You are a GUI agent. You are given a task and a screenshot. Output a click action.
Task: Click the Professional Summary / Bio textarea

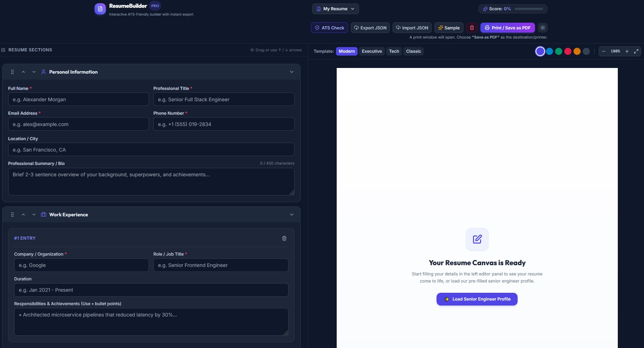point(151,182)
